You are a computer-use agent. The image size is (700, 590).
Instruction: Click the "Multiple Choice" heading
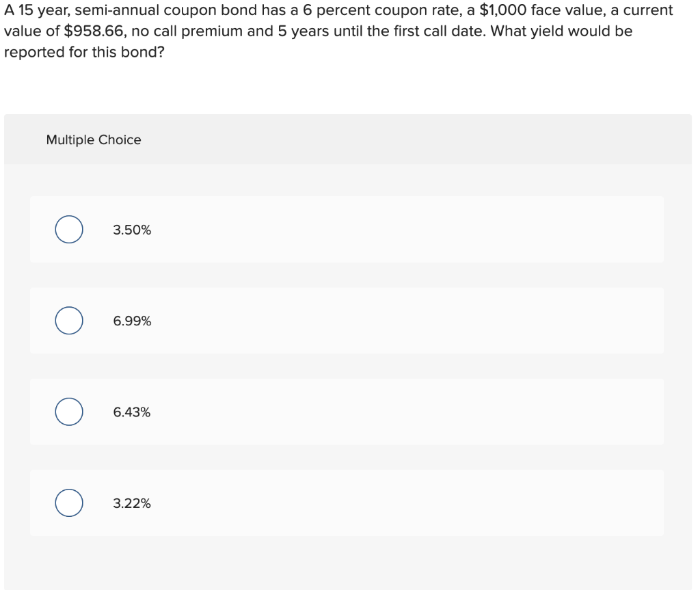point(94,140)
